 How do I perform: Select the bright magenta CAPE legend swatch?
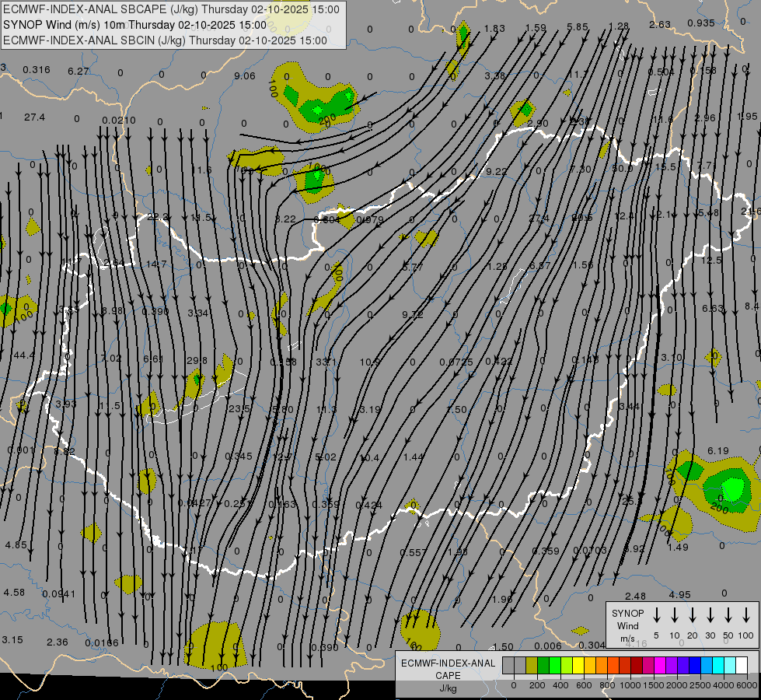(x=660, y=666)
